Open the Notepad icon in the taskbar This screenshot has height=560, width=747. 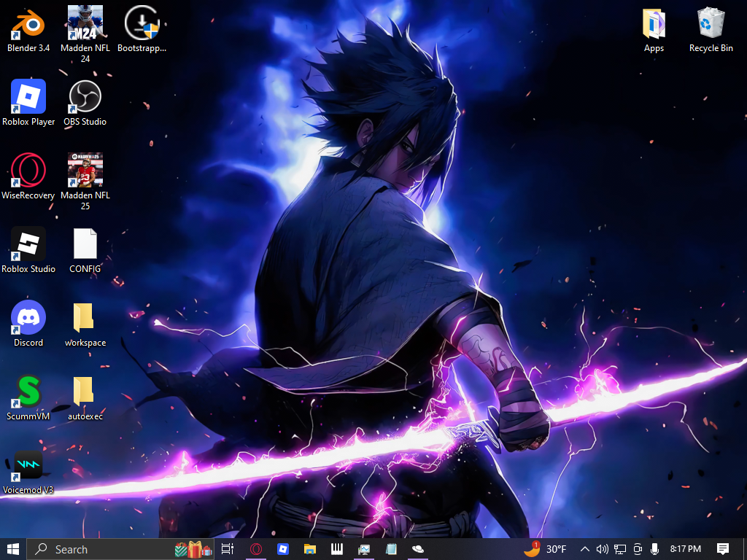click(391, 549)
